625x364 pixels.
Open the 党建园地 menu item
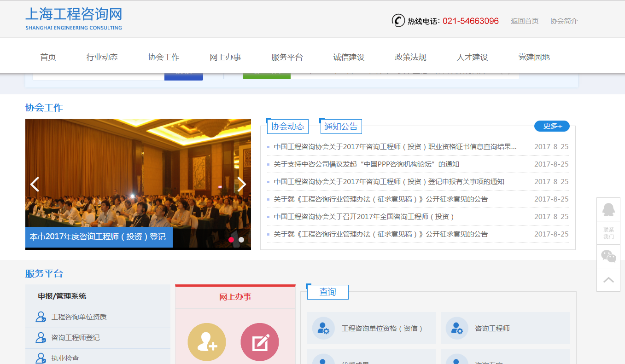point(533,57)
